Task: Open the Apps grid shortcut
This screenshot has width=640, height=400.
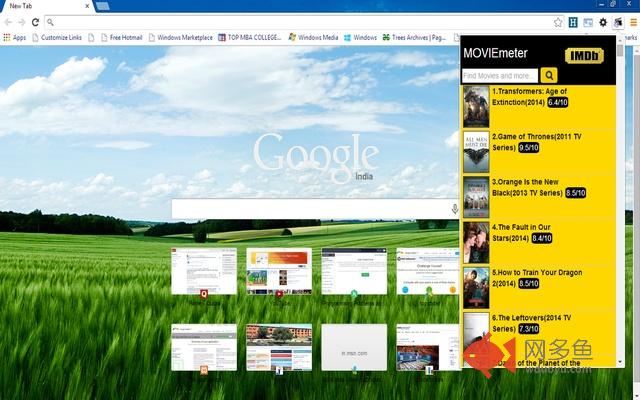Action: [15, 38]
